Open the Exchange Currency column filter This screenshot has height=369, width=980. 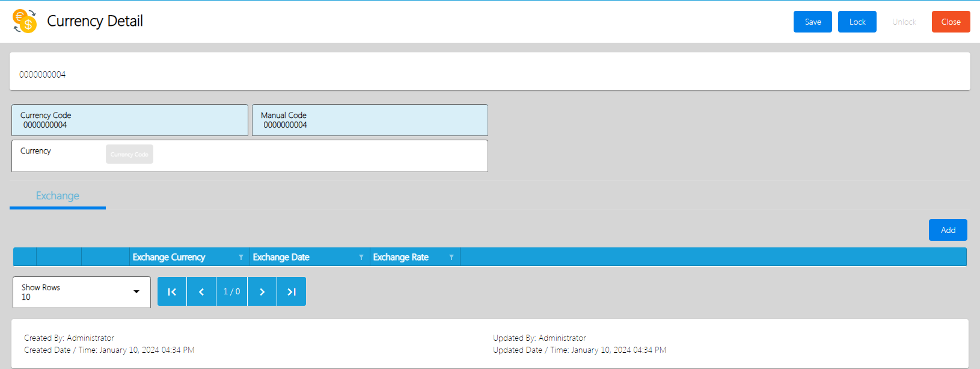[241, 257]
